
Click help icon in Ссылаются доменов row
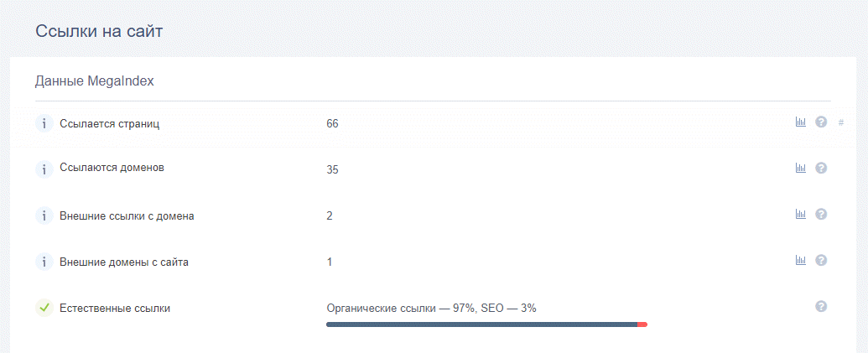click(822, 168)
